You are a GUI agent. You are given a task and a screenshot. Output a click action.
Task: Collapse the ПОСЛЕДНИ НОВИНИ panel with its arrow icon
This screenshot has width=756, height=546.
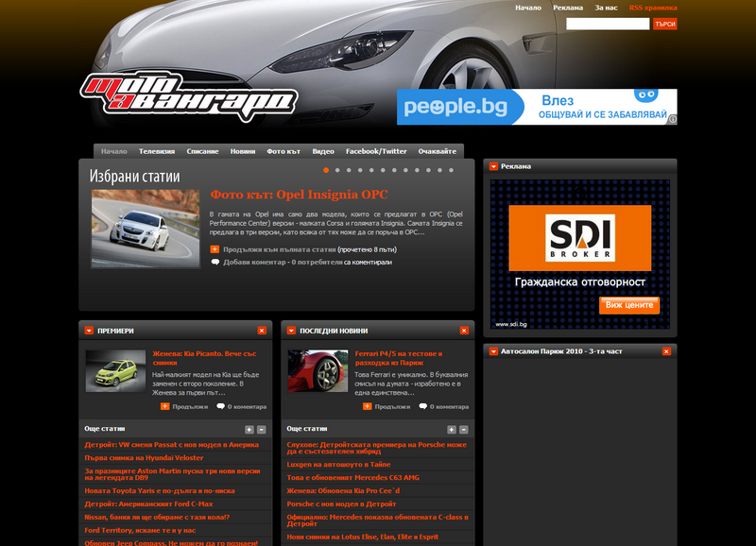291,331
